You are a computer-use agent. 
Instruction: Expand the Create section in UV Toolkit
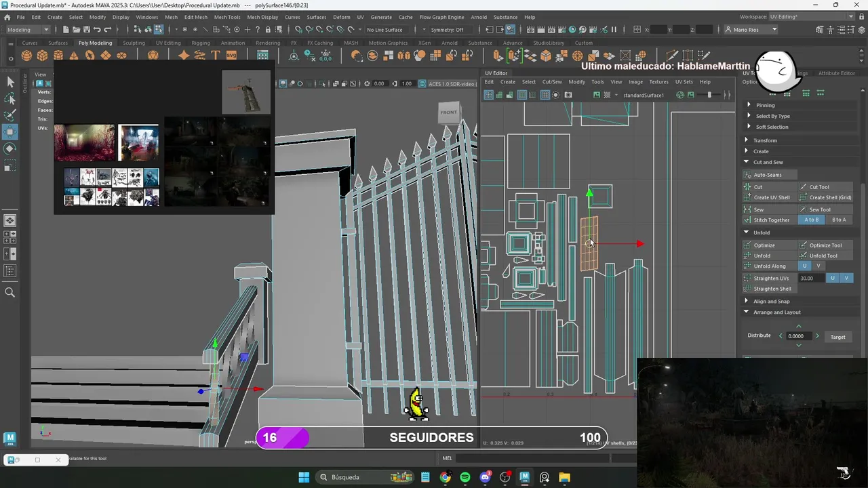click(x=761, y=151)
